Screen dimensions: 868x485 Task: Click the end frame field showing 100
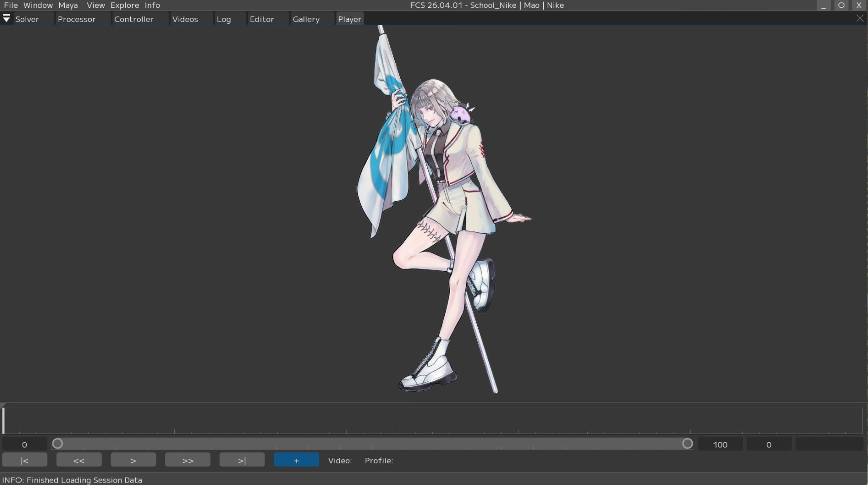coord(720,445)
